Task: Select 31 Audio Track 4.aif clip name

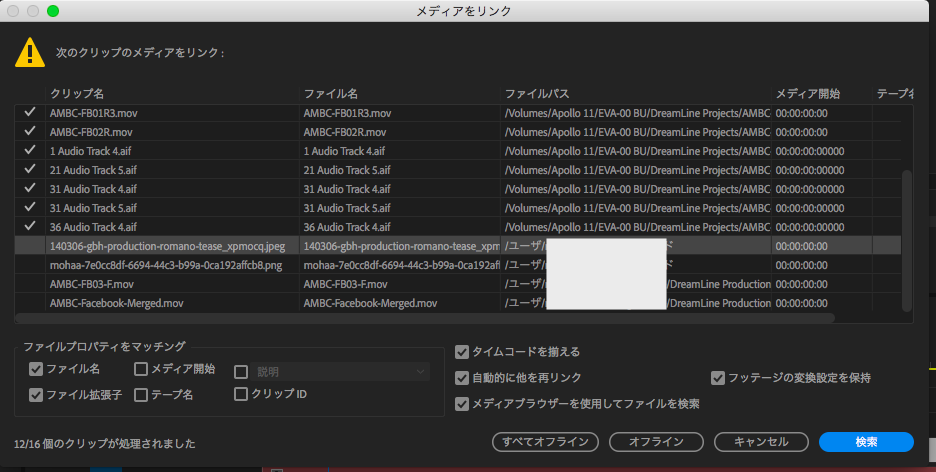Action: pyautogui.click(x=93, y=189)
